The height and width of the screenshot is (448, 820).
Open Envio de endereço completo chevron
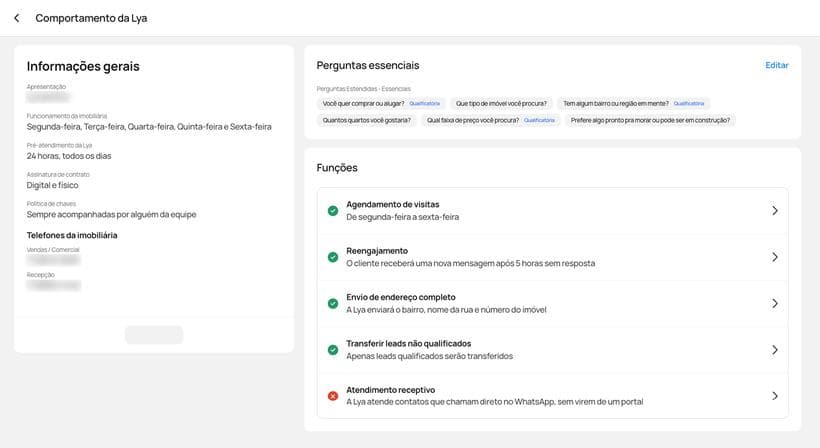coord(775,304)
